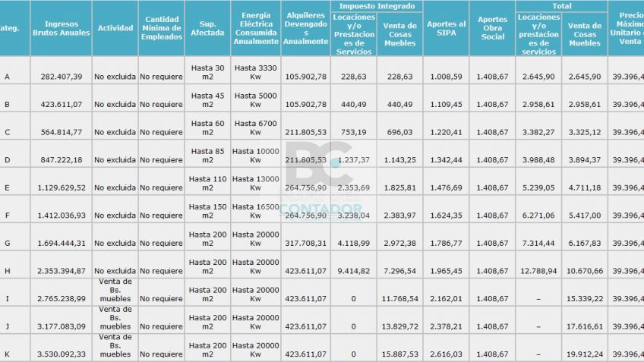Click integrated tax value 696,03
644x362 pixels.
pos(399,132)
